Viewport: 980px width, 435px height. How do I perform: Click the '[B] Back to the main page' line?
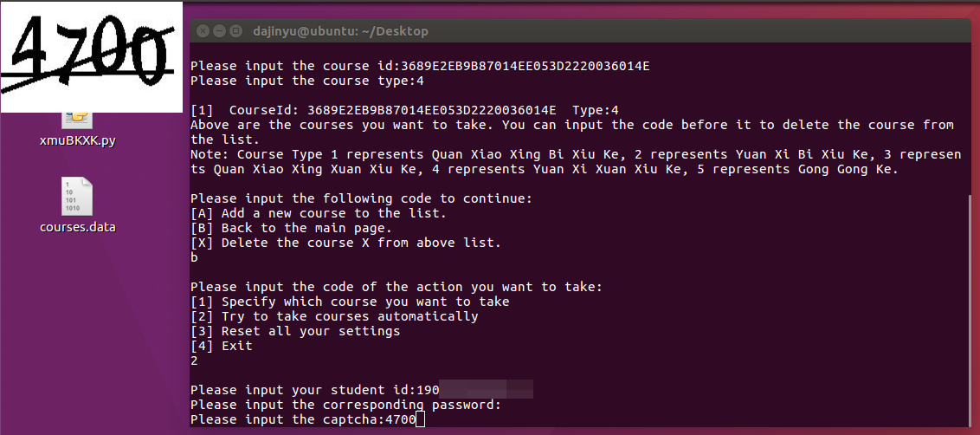tap(291, 228)
